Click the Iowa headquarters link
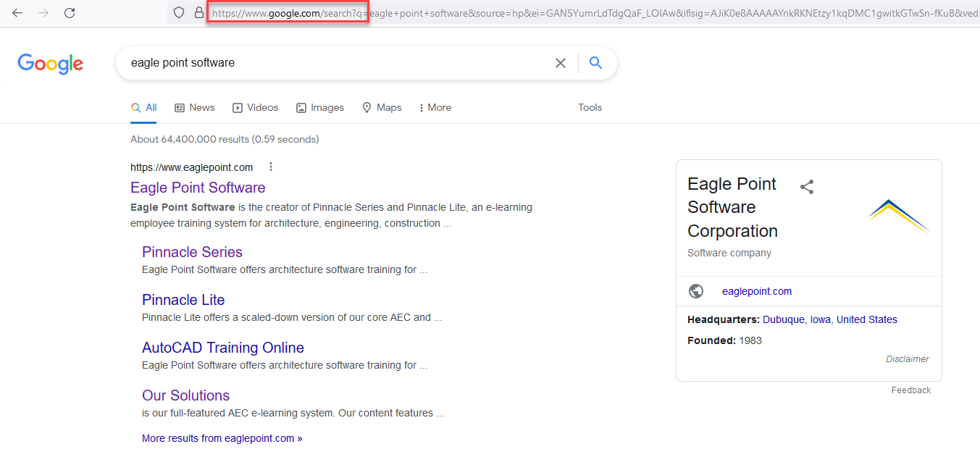The height and width of the screenshot is (465, 980). pyautogui.click(x=820, y=319)
